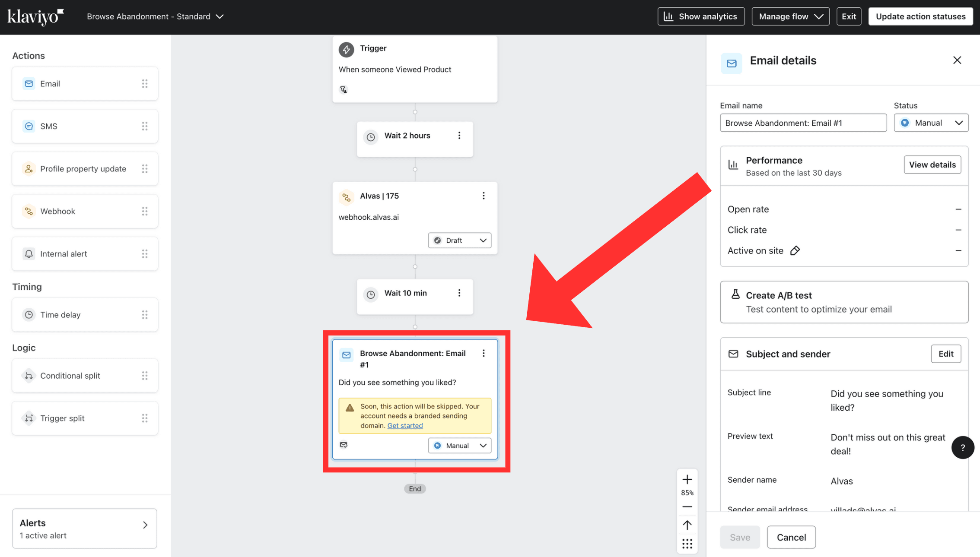Click Create A/B test card
The height and width of the screenshot is (557, 980).
coord(844,302)
